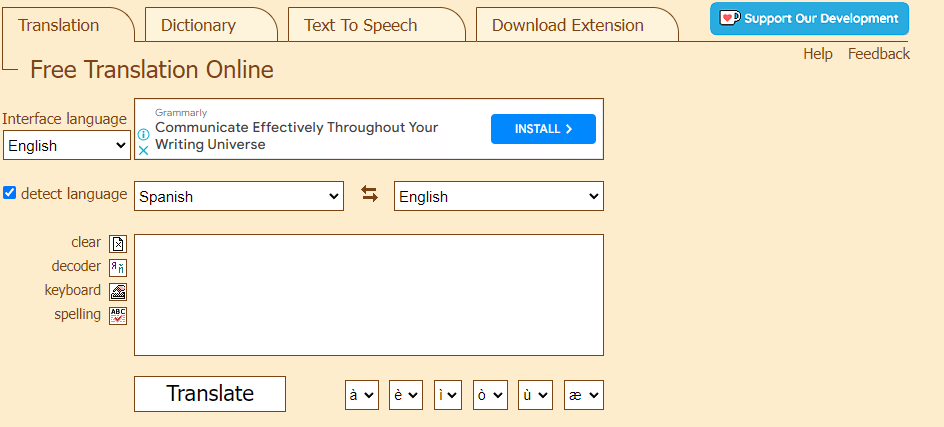Open the decoder tool icon
Viewport: 944px width, 427px height.
tap(118, 267)
